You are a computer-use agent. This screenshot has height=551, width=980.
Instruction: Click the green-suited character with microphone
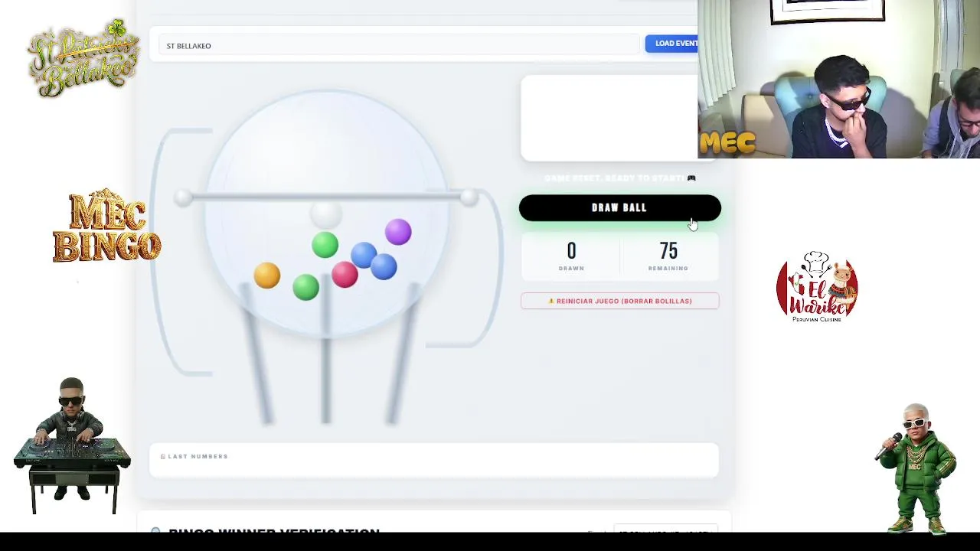916,468
